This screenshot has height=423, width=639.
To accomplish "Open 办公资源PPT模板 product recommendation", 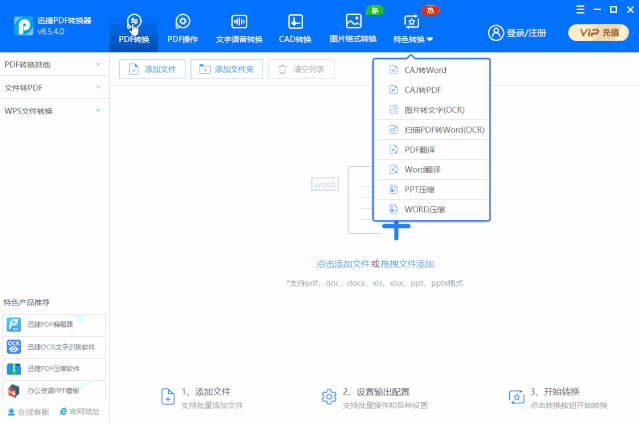I will click(x=54, y=391).
